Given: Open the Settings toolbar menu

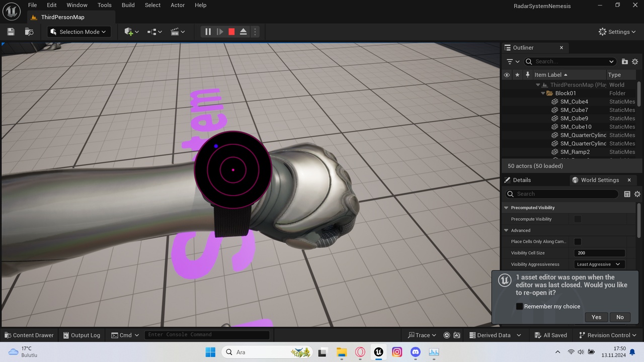Looking at the screenshot, I should [617, 32].
